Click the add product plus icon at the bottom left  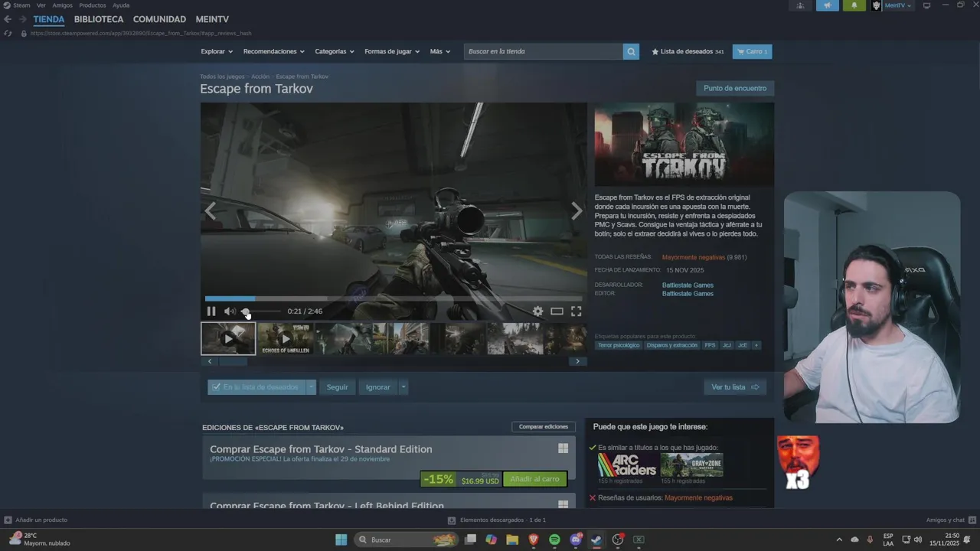point(8,520)
